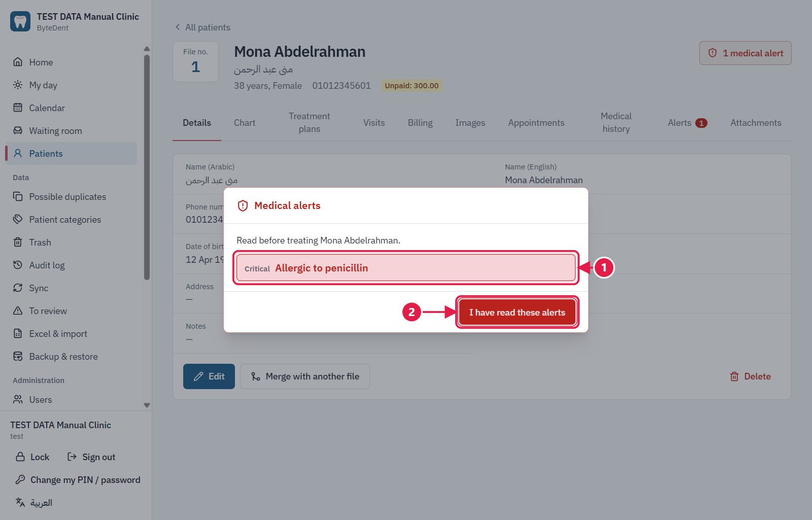The image size is (812, 520).
Task: Open the Images tab
Action: click(x=470, y=122)
